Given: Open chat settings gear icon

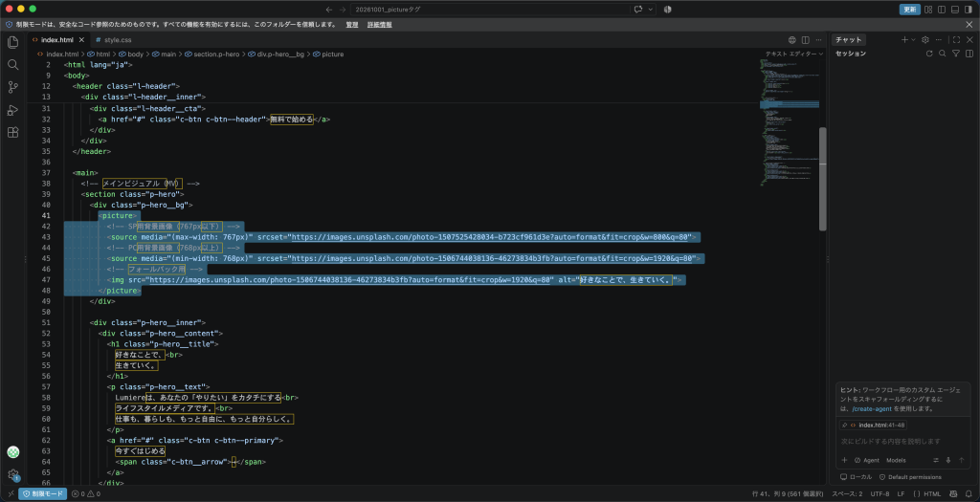Looking at the screenshot, I should [925, 39].
